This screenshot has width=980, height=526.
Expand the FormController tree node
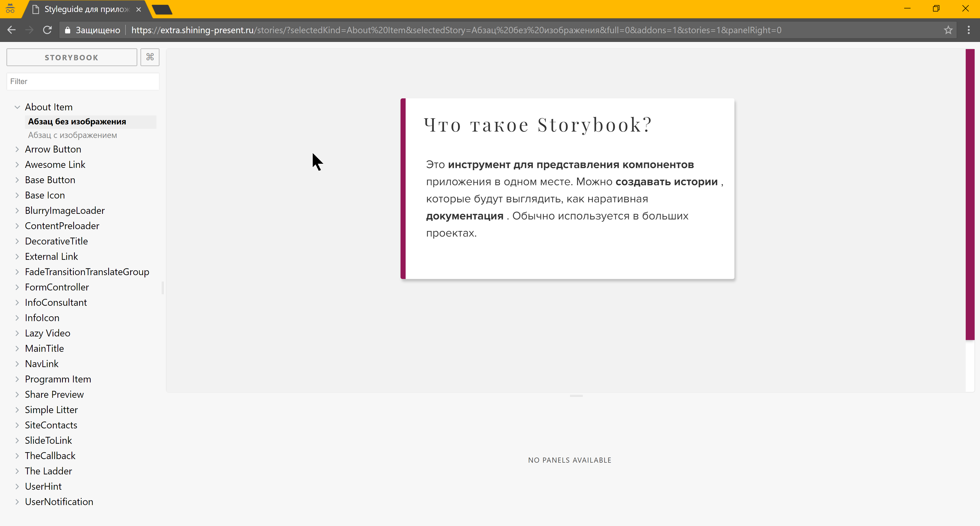point(17,287)
